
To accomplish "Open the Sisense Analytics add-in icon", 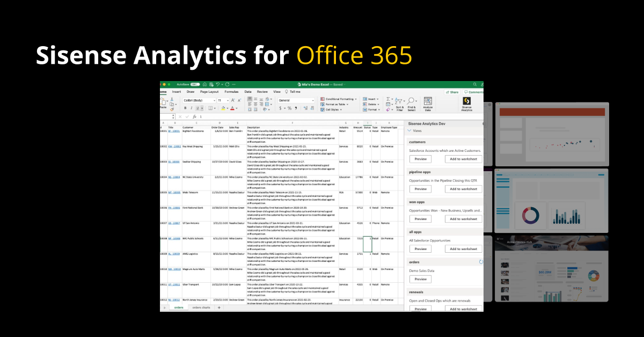I will pyautogui.click(x=466, y=101).
